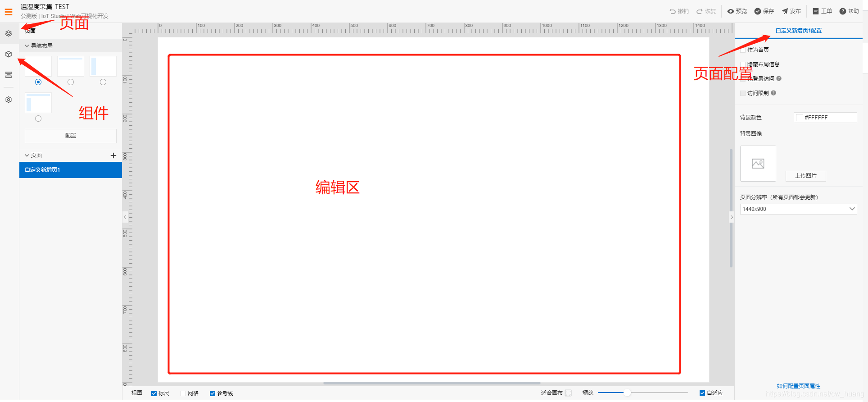The image size is (868, 402).
Task: Click the #FFFFFF color value field
Action: pyautogui.click(x=825, y=118)
